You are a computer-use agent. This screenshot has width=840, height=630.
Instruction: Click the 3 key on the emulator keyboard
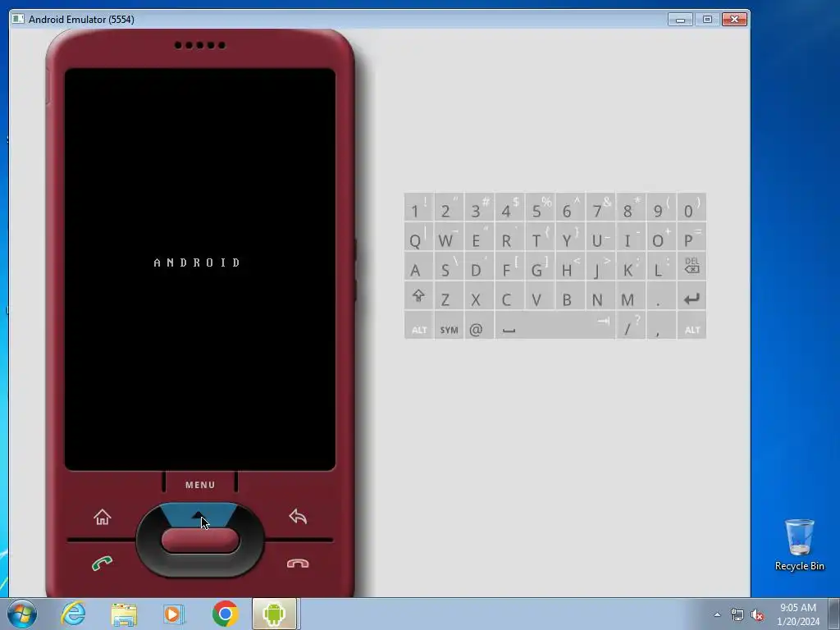(479, 208)
